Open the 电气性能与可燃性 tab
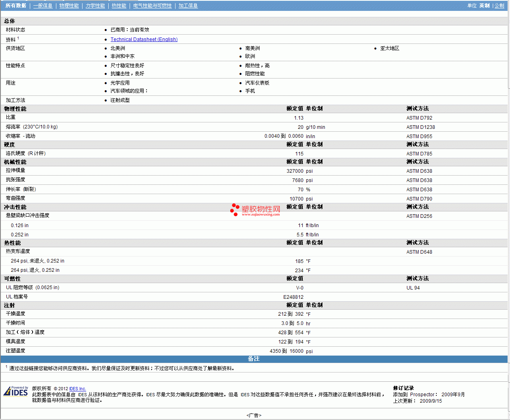The width and height of the screenshot is (510, 420). pos(152,6)
